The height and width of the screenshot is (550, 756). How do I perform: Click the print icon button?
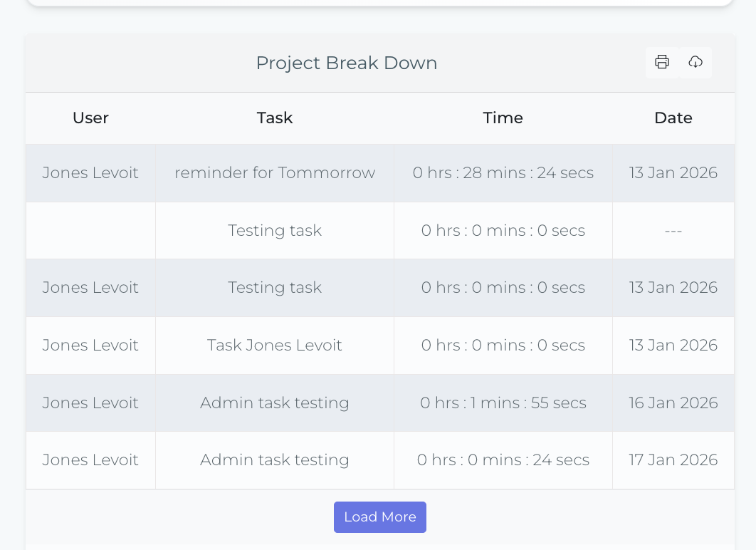click(662, 63)
